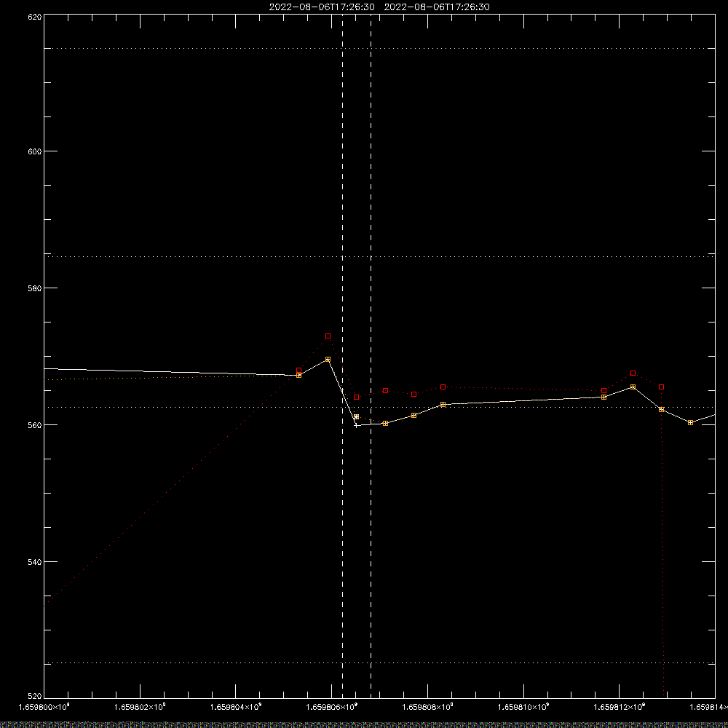Click x-axis label 1.659802×10⁹
Image resolution: width=728 pixels, height=728 pixels.
pyautogui.click(x=140, y=707)
